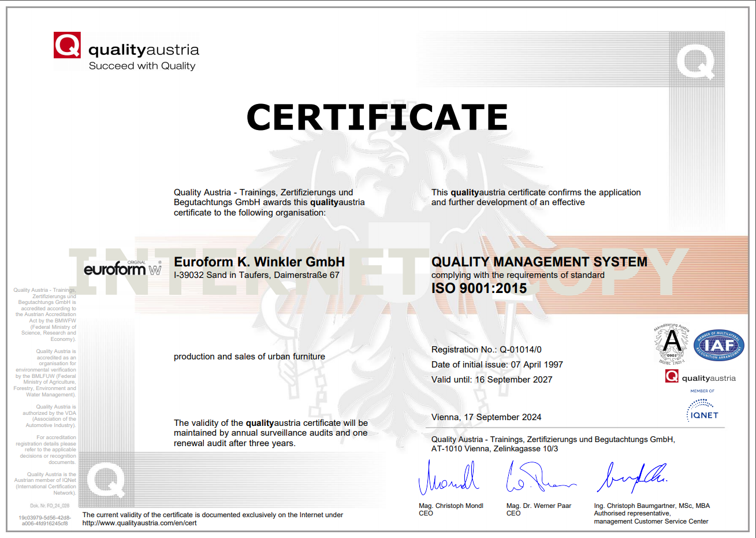This screenshot has width=756, height=538.
Task: Click the Akkreditierung Austria seal
Action: coord(671,344)
